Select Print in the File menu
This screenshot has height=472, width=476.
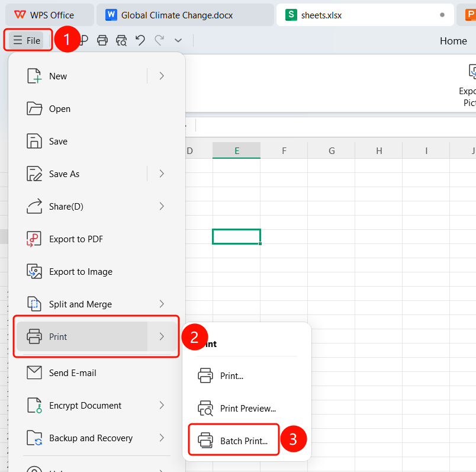[x=82, y=336]
